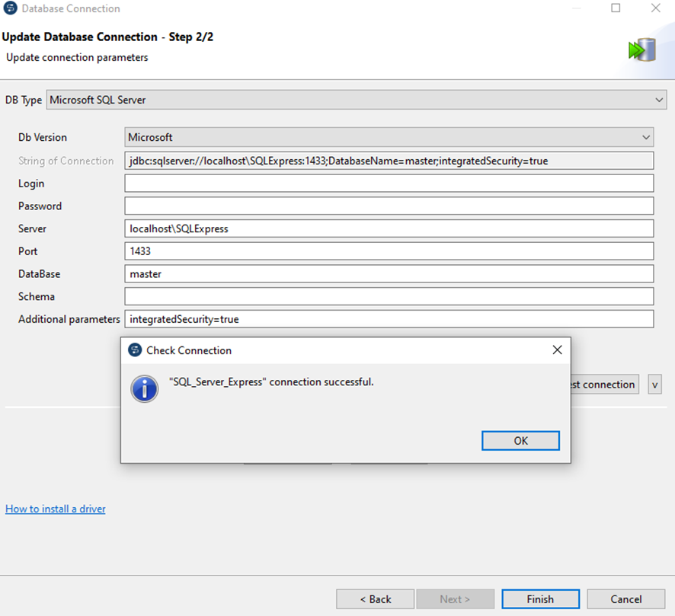Focus the Password input field
This screenshot has height=616, width=675.
tap(389, 206)
